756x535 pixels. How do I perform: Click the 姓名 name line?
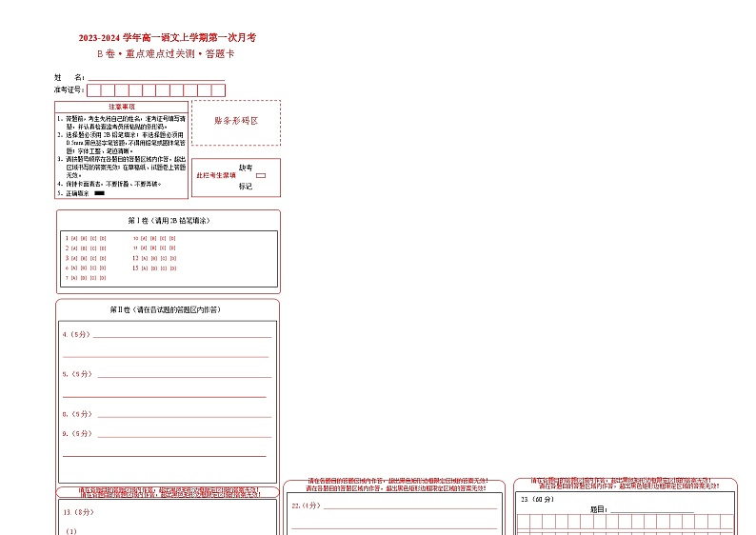click(x=156, y=78)
